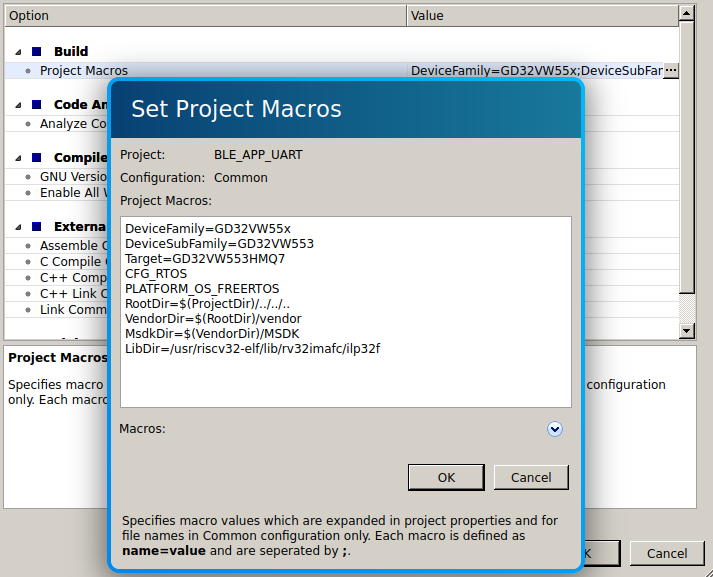Collapse the Build category triangle

click(18, 51)
